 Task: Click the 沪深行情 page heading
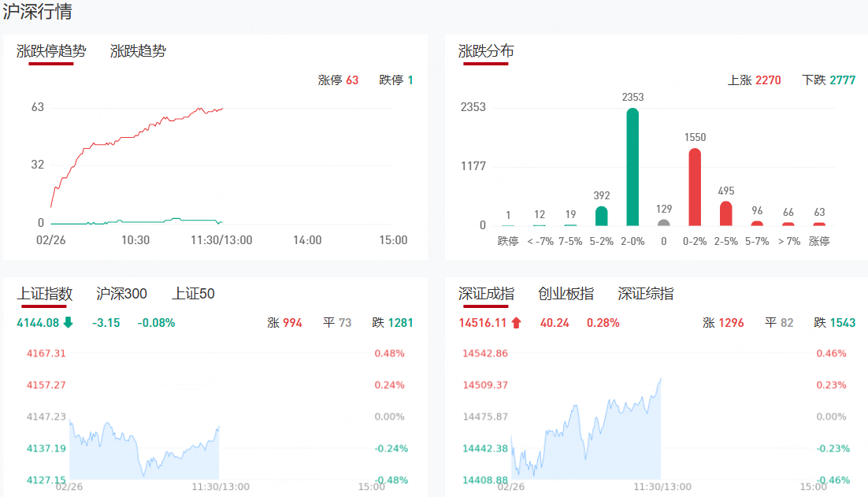(39, 13)
